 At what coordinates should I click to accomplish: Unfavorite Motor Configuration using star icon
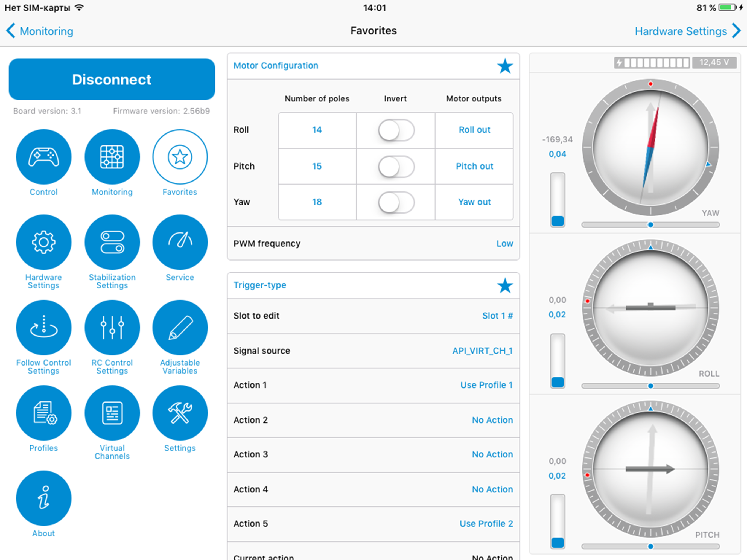pyautogui.click(x=504, y=66)
